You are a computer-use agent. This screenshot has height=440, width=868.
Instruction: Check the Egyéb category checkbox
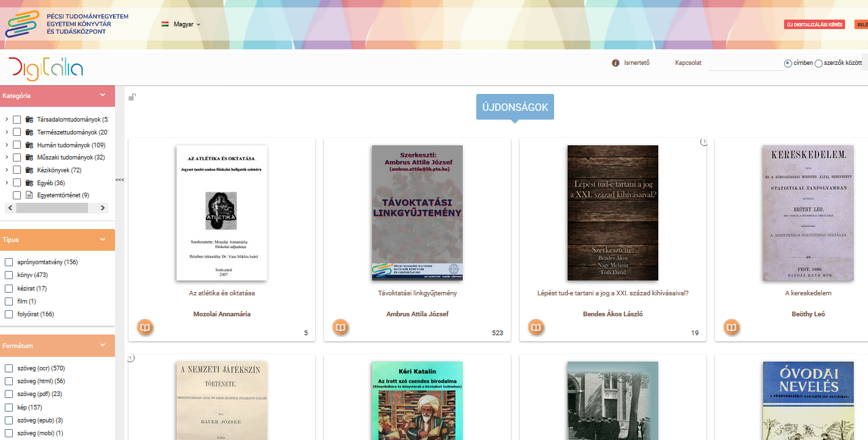17,182
